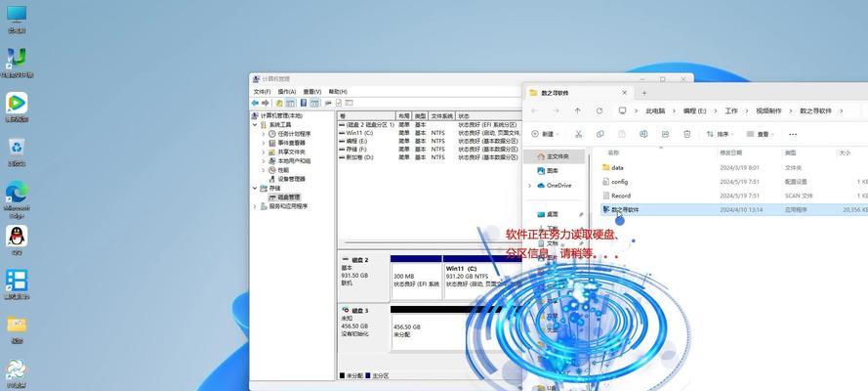
Task: Click the Up arrow in File Explorer
Action: [x=577, y=110]
